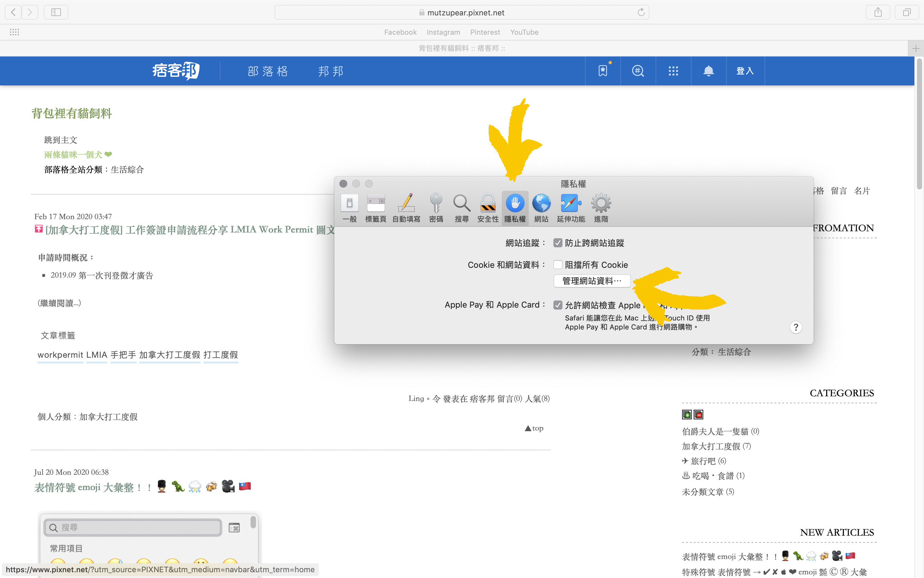Click 繼續閱讀 link
Screen dimensions: 924x578
pyautogui.click(x=59, y=303)
